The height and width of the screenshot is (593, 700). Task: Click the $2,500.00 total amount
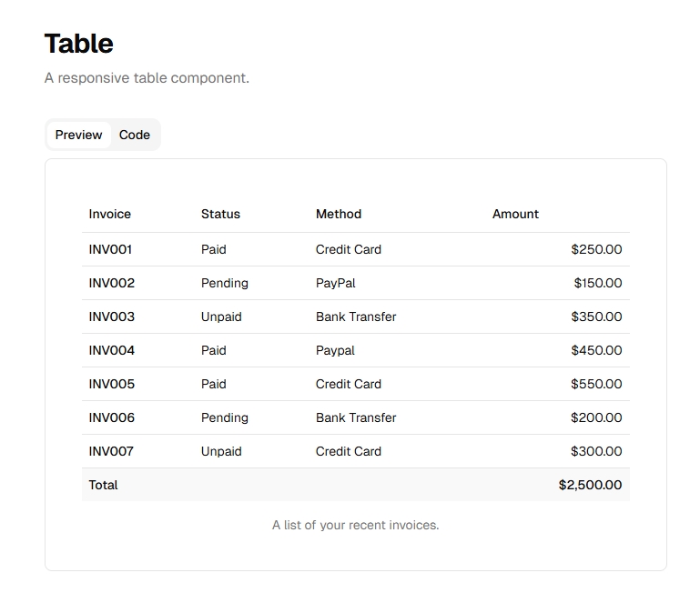pyautogui.click(x=590, y=485)
